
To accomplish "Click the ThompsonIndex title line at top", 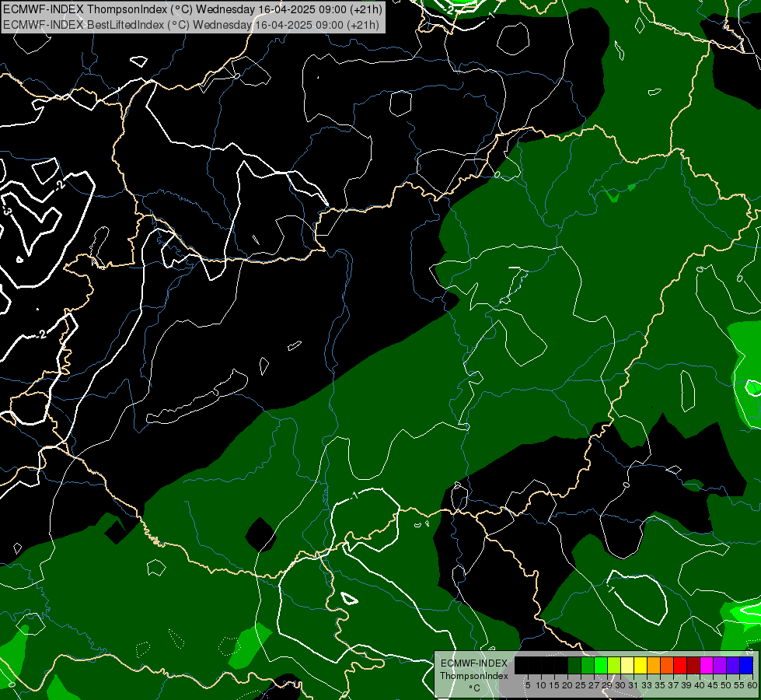I will 193,9.
